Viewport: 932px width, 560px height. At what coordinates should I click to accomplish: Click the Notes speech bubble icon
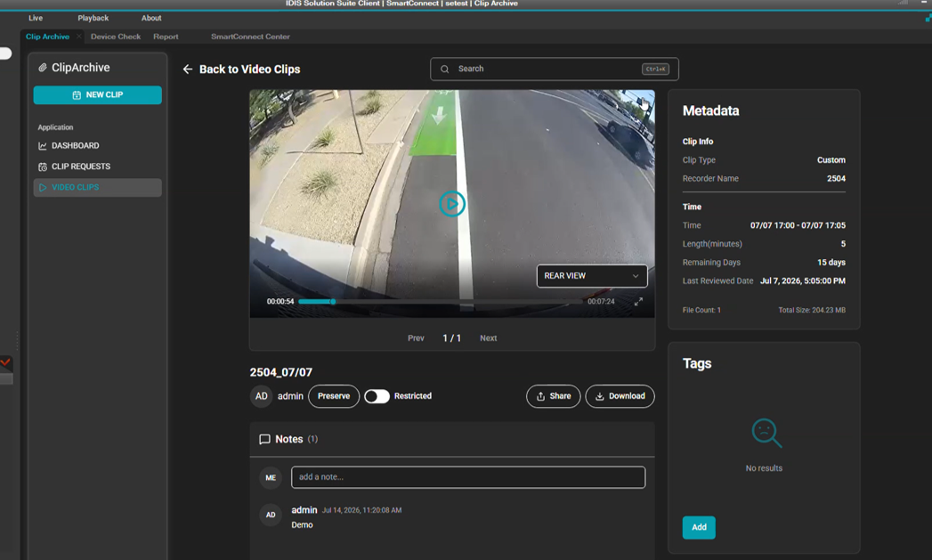point(264,439)
